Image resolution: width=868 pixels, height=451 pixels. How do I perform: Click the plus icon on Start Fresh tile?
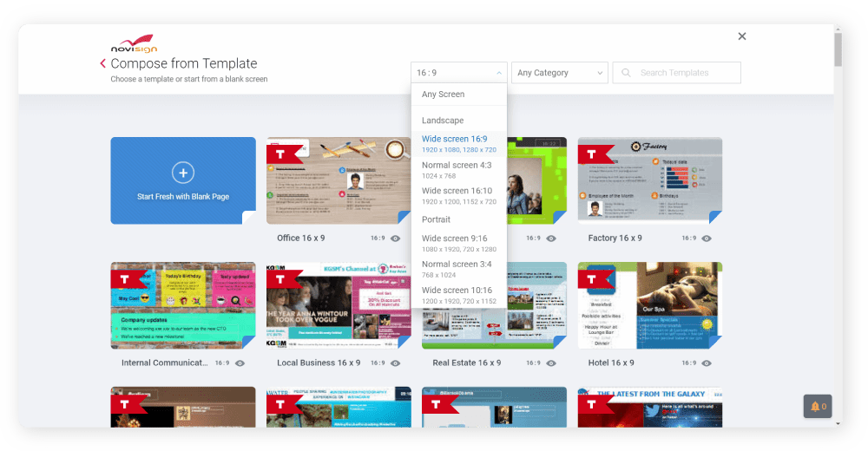pos(183,173)
